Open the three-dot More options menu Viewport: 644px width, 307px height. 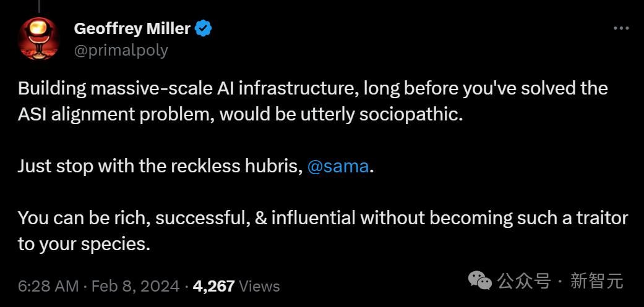tap(620, 28)
